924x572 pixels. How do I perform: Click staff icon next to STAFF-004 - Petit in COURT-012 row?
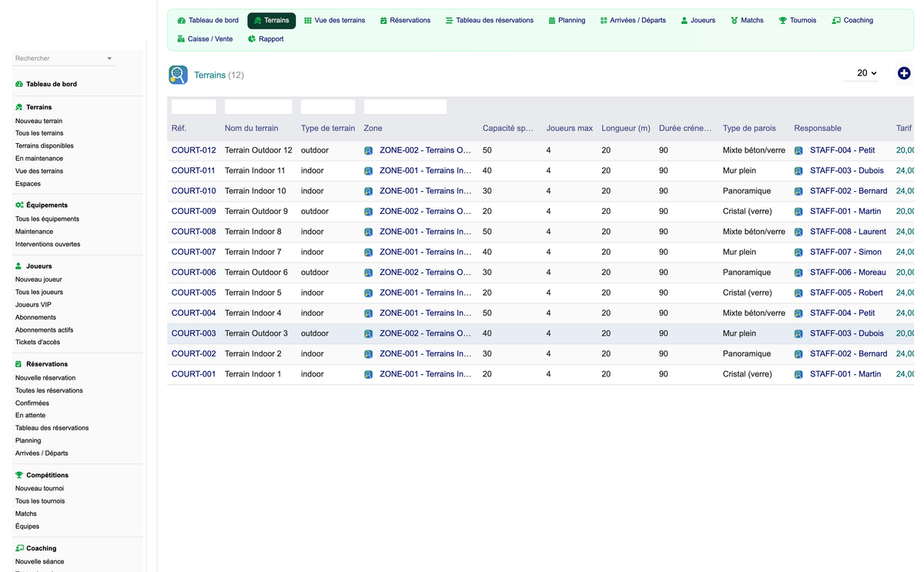798,151
